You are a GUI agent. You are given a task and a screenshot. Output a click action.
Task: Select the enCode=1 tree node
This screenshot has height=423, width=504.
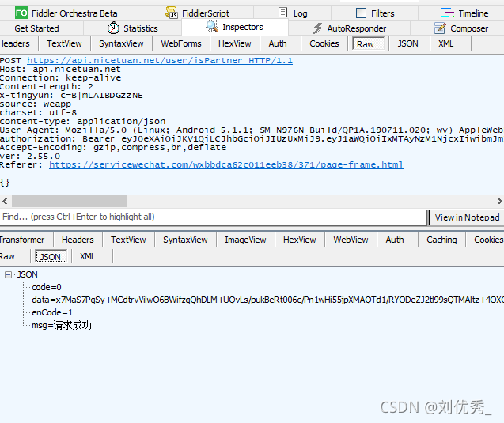(52, 312)
